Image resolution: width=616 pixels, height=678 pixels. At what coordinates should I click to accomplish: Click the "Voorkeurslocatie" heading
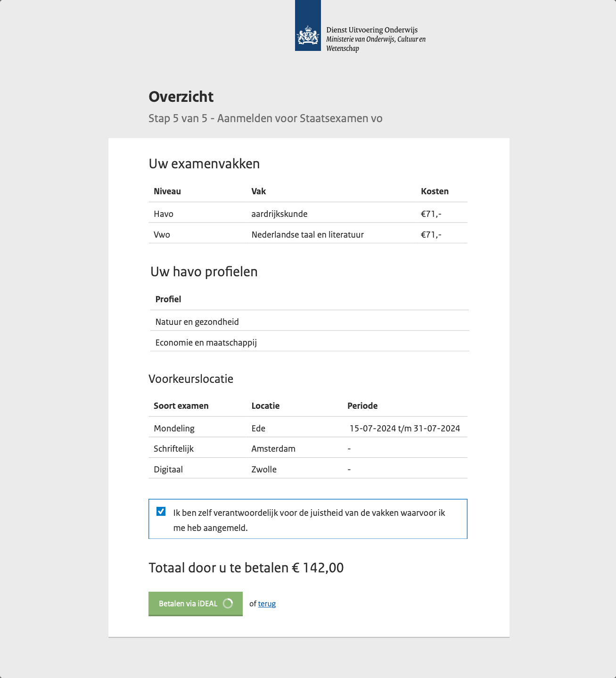click(x=191, y=379)
